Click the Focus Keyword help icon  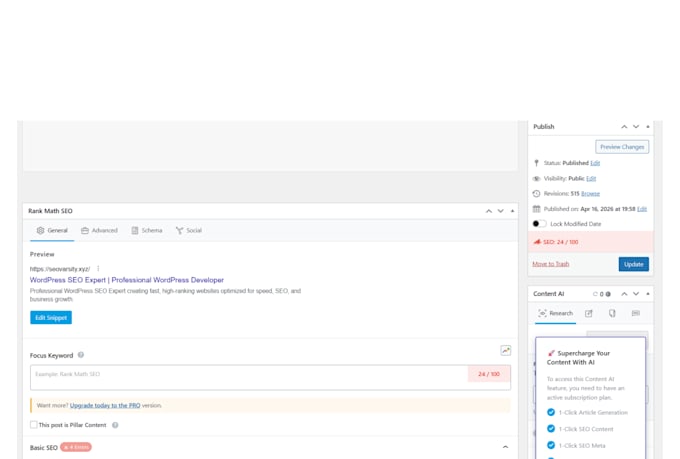point(81,355)
